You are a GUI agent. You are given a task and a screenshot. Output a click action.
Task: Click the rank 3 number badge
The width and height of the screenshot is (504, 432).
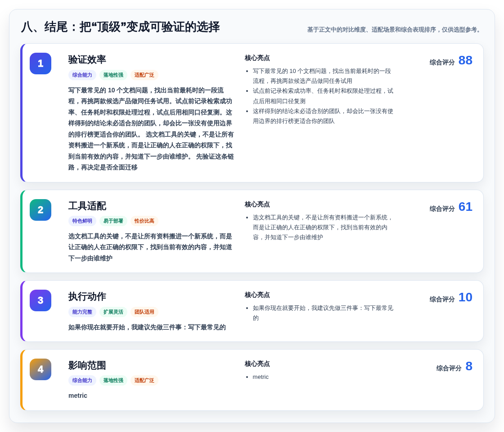point(40,300)
